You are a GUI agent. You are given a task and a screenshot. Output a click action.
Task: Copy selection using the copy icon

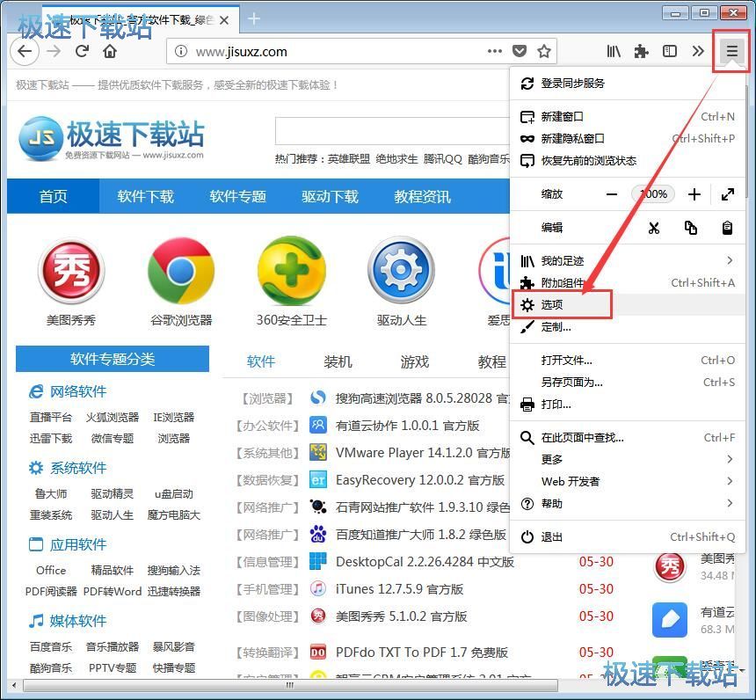(690, 228)
